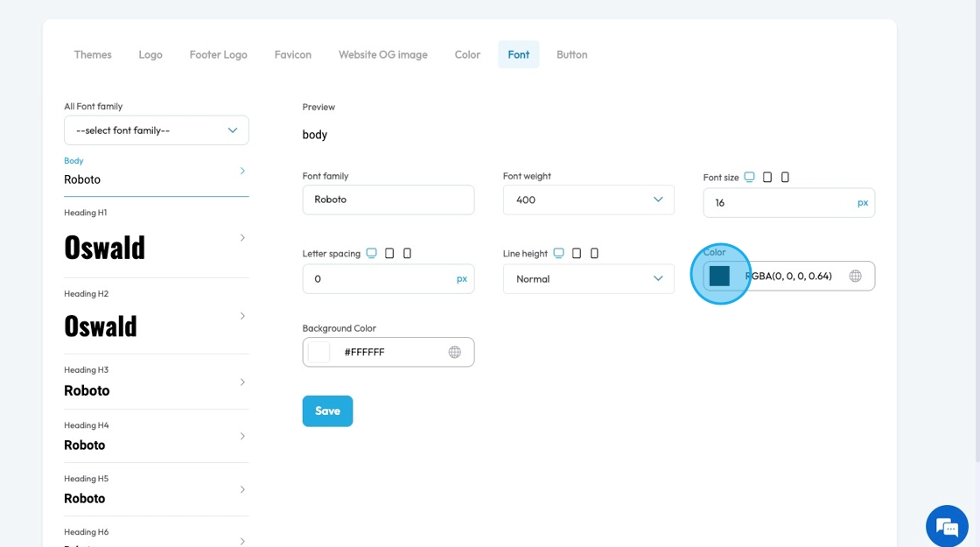Select tablet device icon for Font size
This screenshot has width=980, height=547.
pos(767,177)
